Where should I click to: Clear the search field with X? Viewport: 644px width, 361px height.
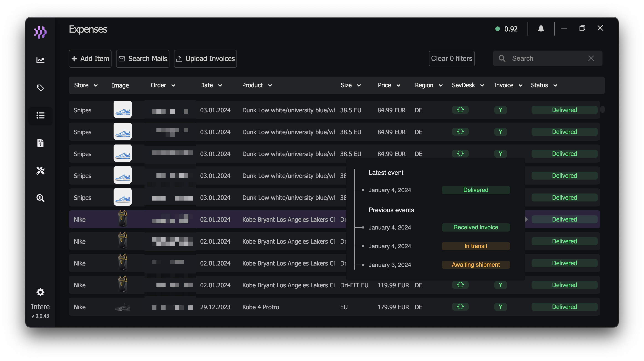[591, 59]
